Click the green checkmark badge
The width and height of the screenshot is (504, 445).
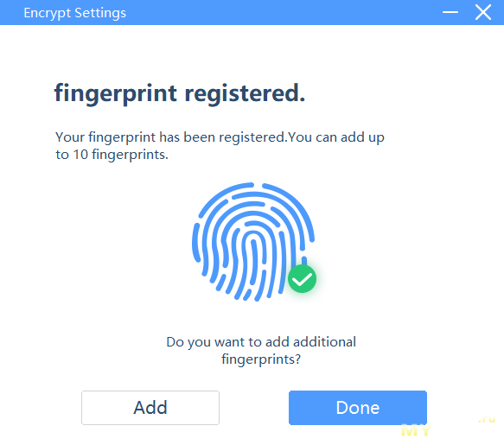point(302,279)
